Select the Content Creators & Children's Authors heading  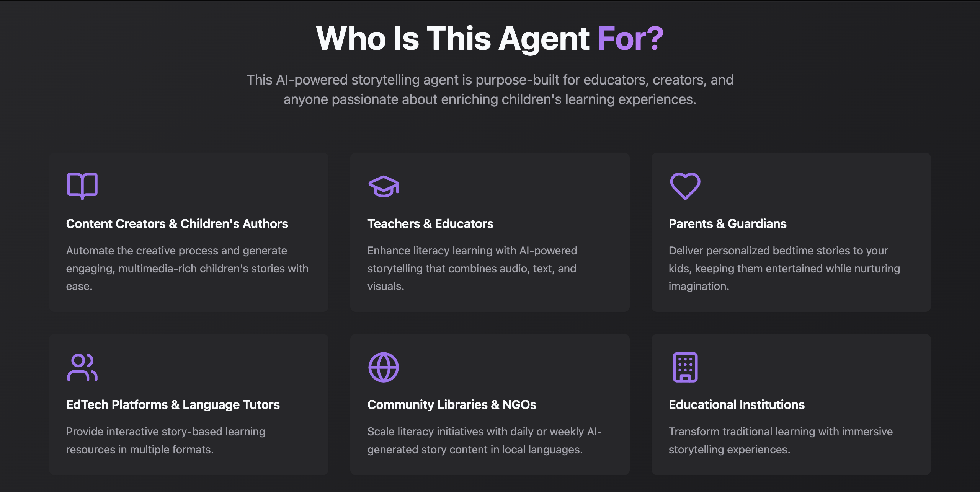[x=177, y=223]
